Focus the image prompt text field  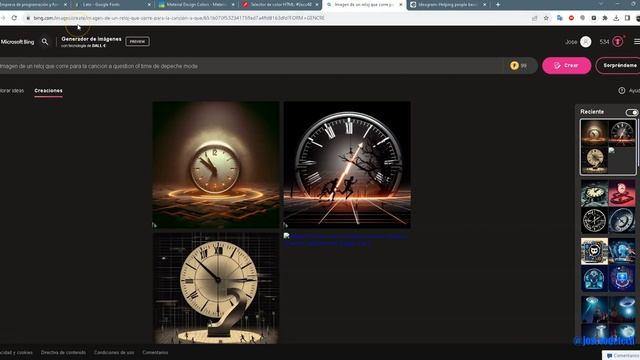[x=253, y=66]
